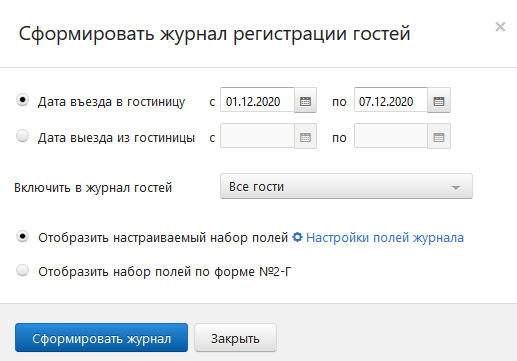517x361 pixels.
Task: Select the 'Дата выезда из гостиницы' radio button
Action: 23,136
